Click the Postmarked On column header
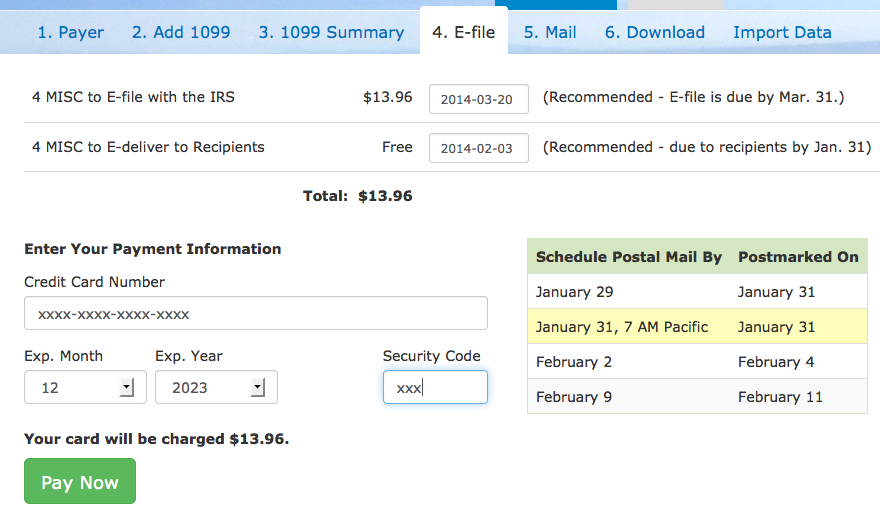Image resolution: width=880 pixels, height=520 pixels. tap(798, 257)
